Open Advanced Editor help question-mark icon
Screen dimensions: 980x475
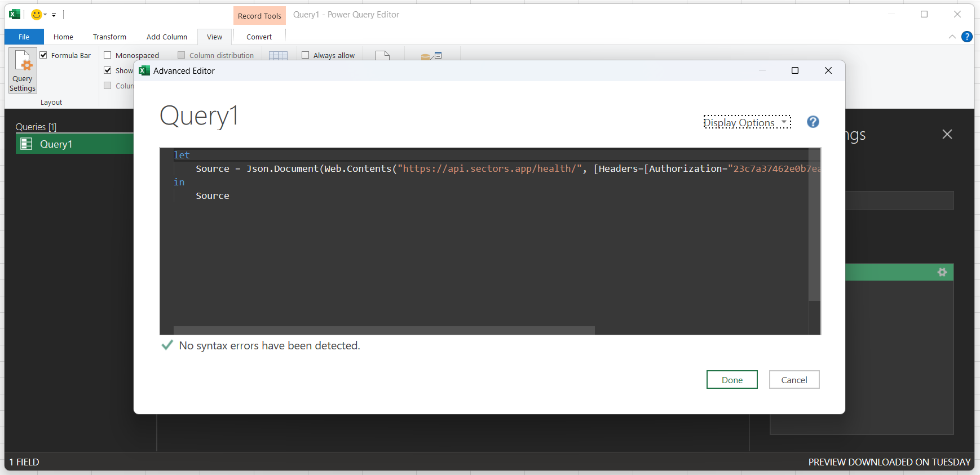tap(813, 122)
